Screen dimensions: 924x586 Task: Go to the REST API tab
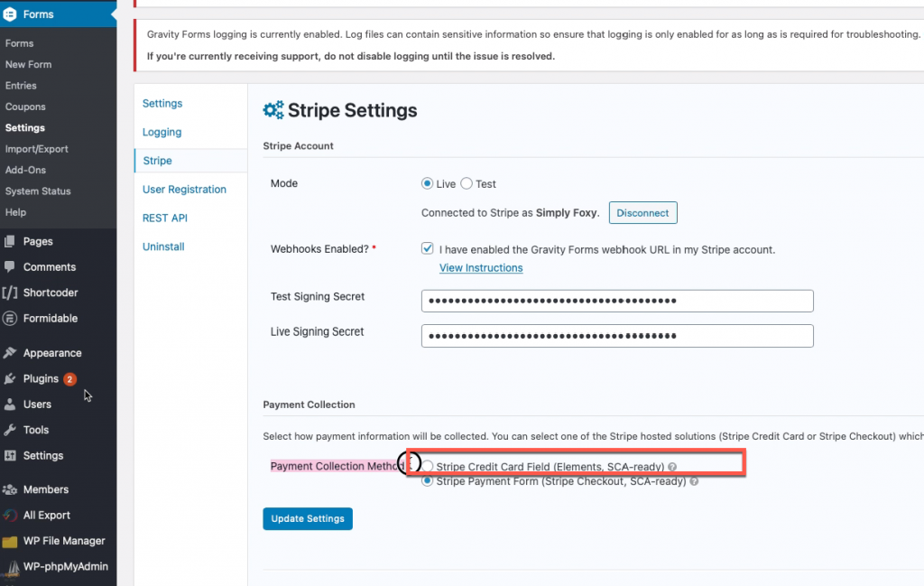coord(165,219)
